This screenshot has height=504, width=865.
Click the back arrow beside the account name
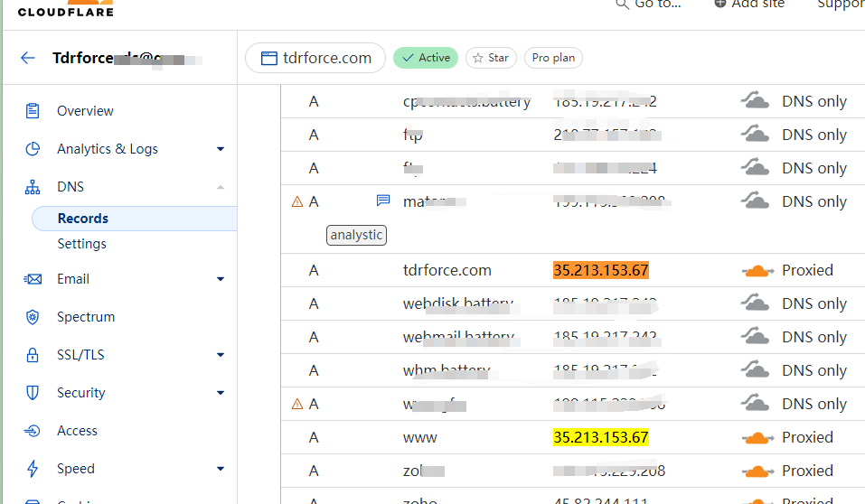(x=28, y=58)
